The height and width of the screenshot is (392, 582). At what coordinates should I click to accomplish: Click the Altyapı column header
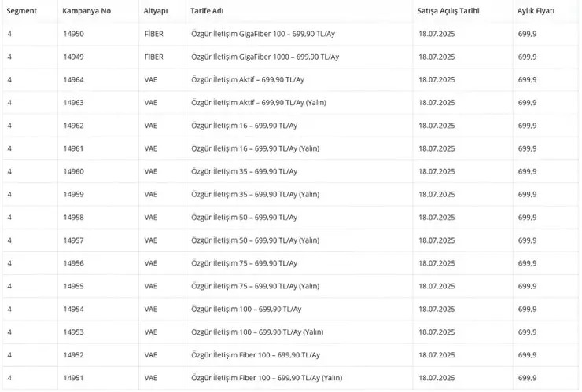[x=157, y=11]
